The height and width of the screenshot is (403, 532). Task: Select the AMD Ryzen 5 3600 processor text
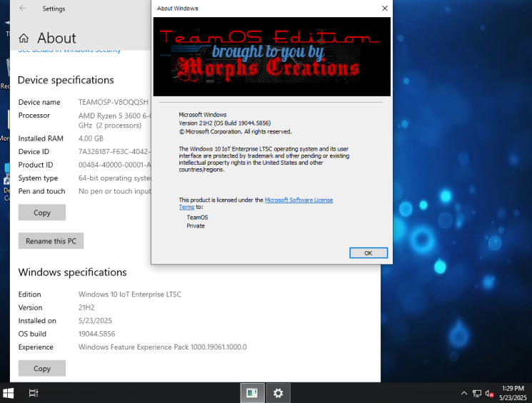115,121
